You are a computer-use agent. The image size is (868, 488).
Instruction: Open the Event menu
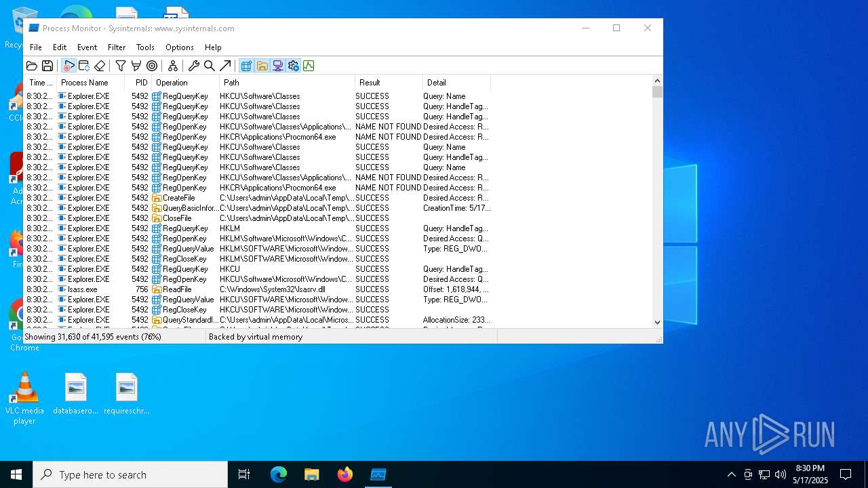coord(87,47)
